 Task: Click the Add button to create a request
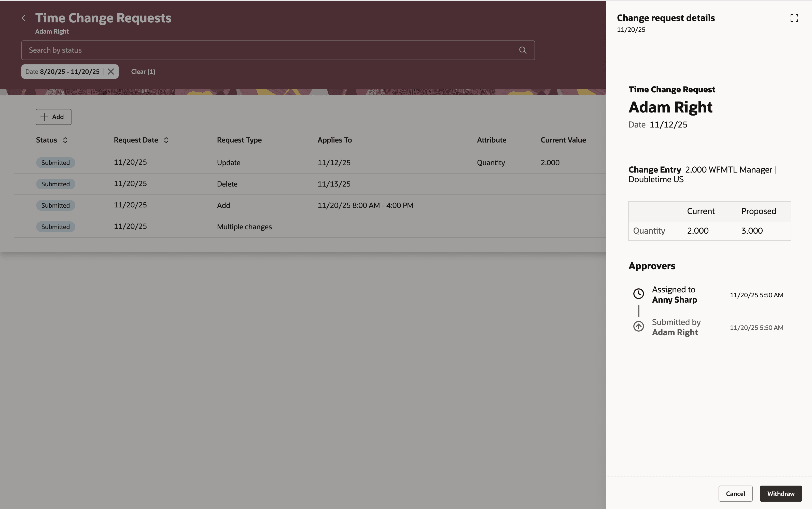53,117
